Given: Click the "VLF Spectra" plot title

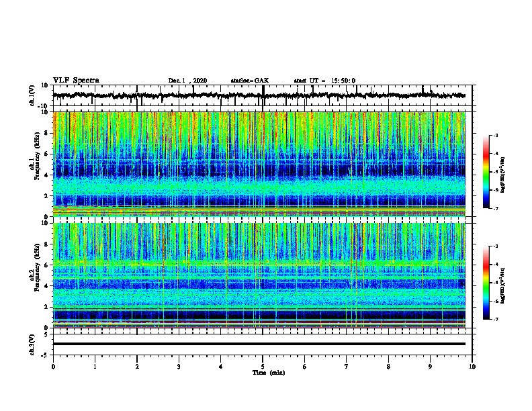Looking at the screenshot, I should click(x=76, y=80).
